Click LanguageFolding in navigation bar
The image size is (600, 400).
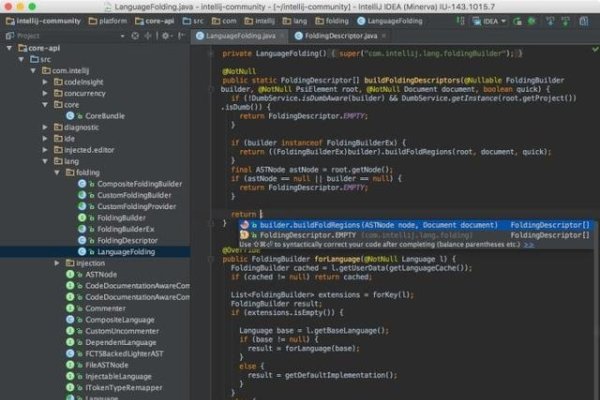(x=390, y=21)
